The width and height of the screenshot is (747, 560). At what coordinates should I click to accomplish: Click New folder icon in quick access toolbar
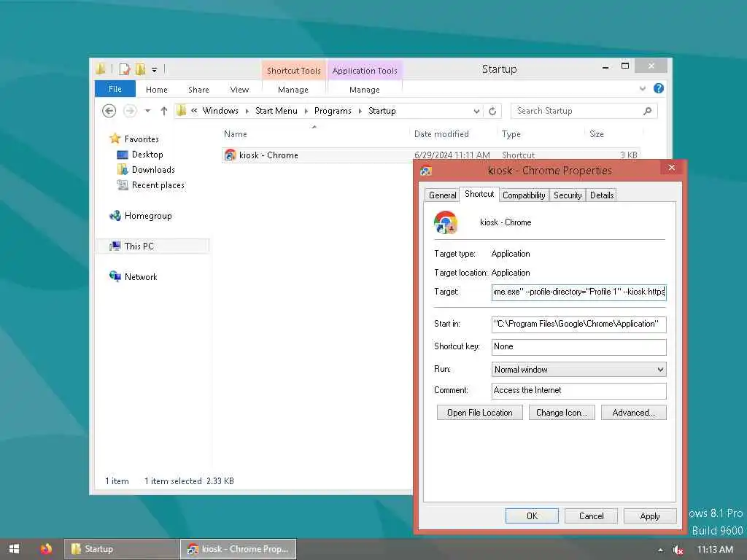point(141,69)
